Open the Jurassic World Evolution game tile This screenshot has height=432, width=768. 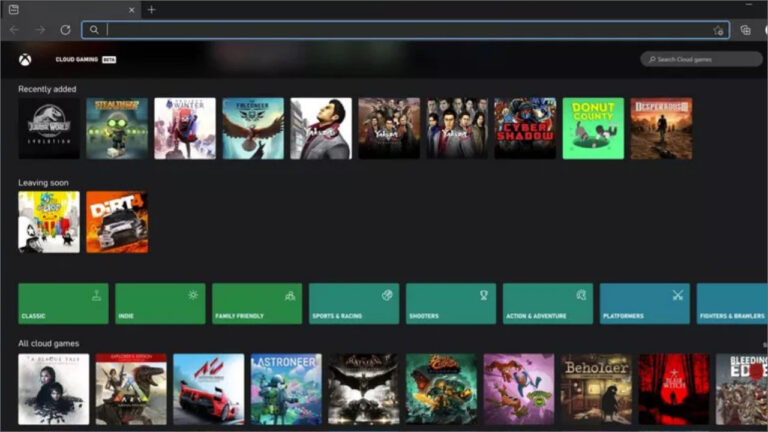click(x=49, y=128)
